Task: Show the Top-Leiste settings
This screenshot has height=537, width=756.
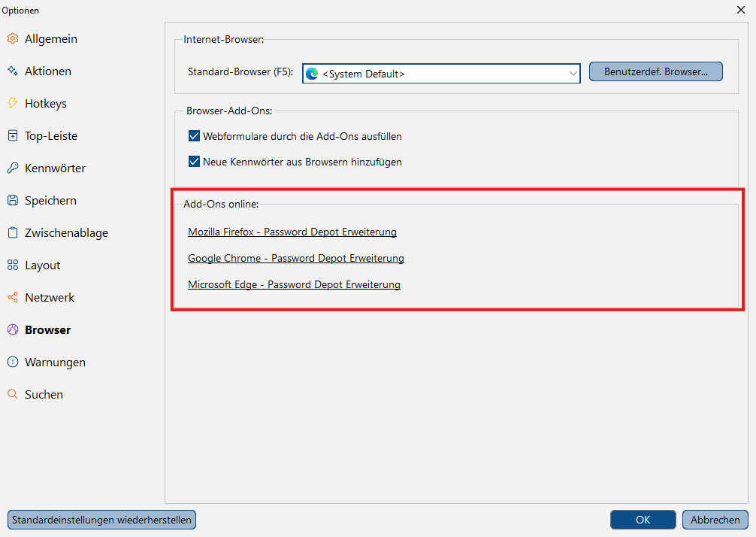Action: 51,135
